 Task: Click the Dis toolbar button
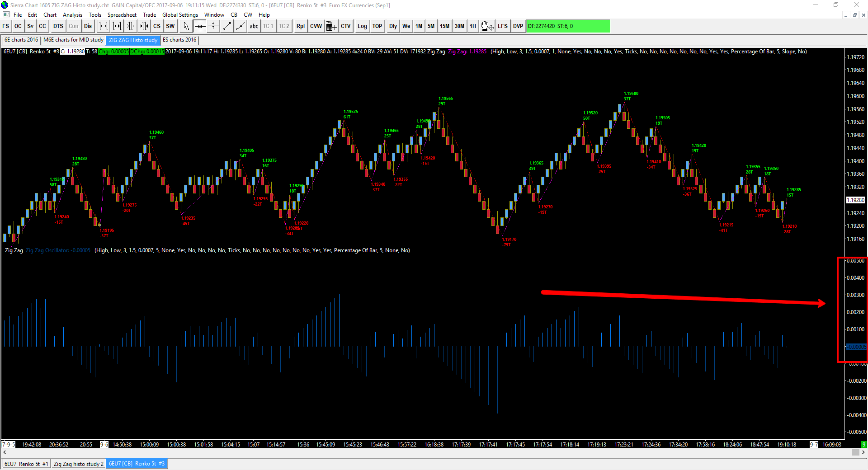(88, 26)
